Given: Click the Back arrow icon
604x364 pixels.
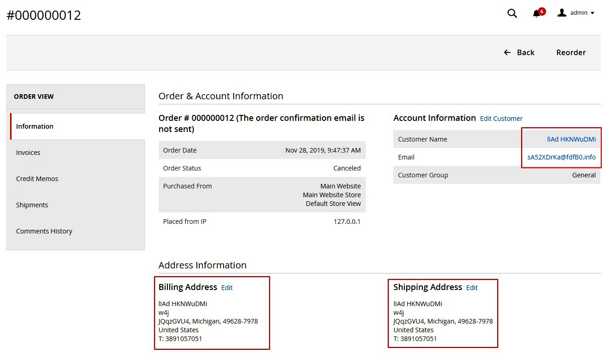Looking at the screenshot, I should (507, 52).
